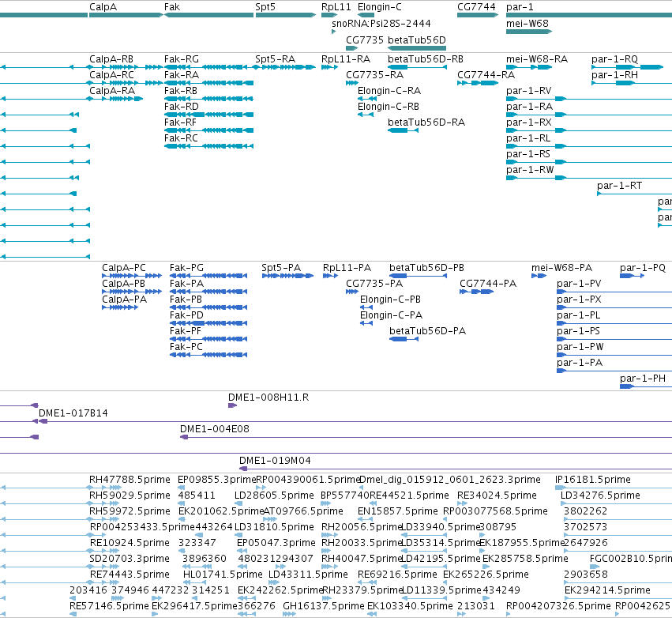
Task: Click the par-1-RH transcript label
Action: coord(614,74)
